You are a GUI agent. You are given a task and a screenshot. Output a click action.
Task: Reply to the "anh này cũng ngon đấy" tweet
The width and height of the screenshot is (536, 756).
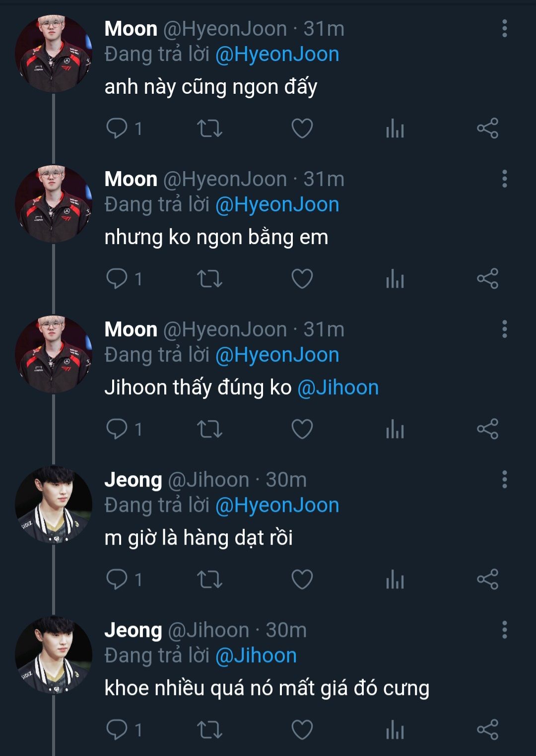point(117,128)
